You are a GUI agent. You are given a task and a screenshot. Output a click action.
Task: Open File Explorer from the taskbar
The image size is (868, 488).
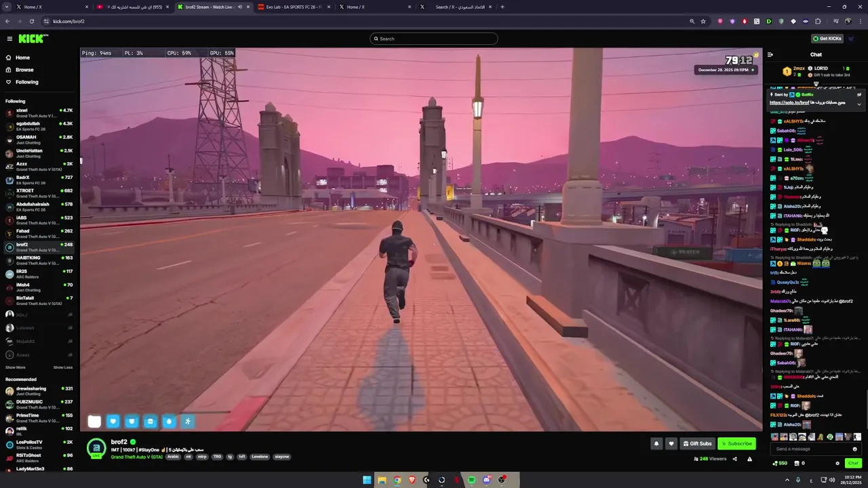pyautogui.click(x=382, y=480)
